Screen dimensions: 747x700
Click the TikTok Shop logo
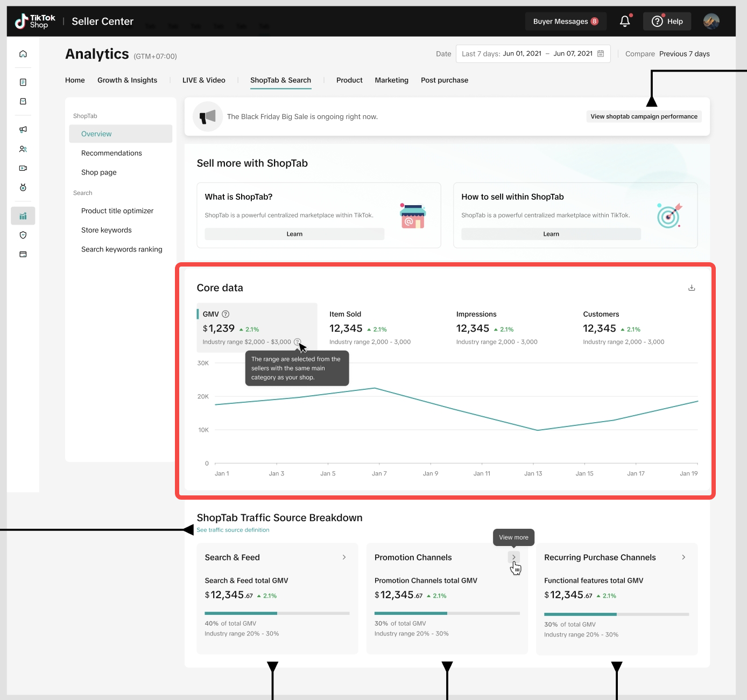point(35,22)
